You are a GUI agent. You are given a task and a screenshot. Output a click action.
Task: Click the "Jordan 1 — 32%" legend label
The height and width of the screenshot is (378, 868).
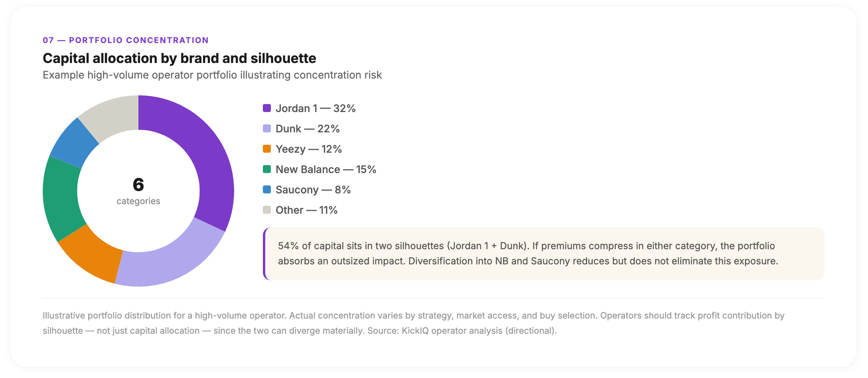pos(315,108)
